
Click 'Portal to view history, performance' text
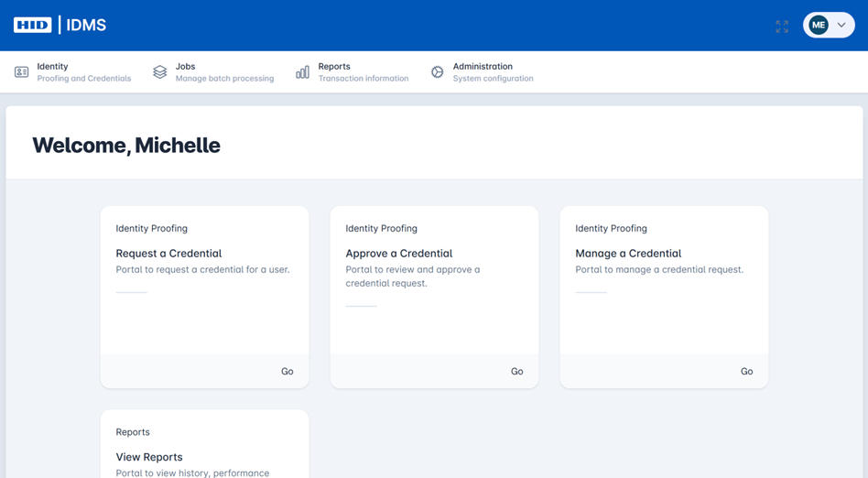[192, 473]
